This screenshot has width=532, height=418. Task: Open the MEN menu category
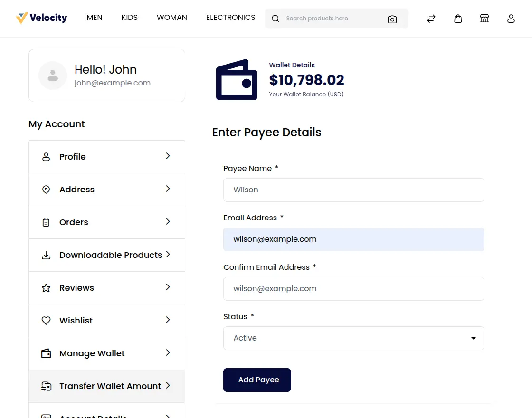click(95, 18)
